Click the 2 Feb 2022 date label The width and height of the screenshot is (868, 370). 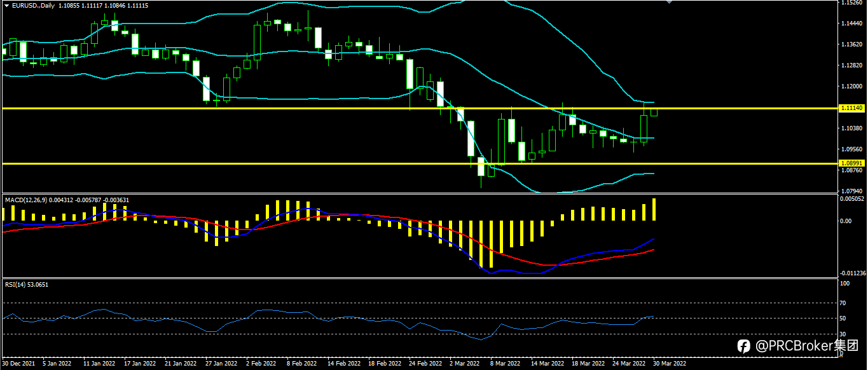[x=261, y=364]
